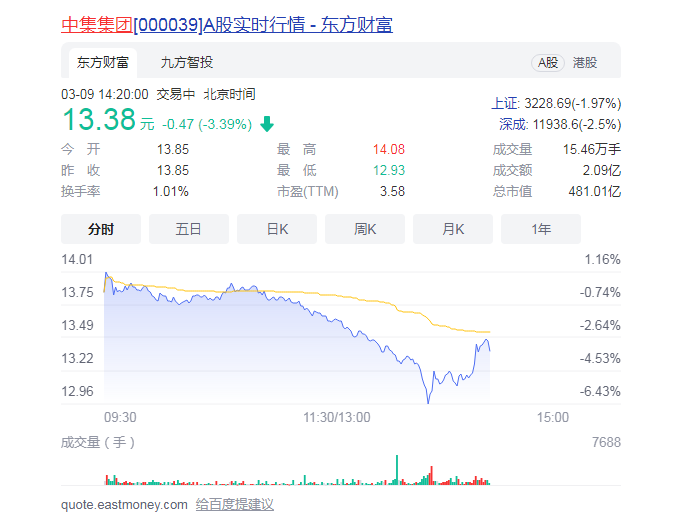This screenshot has width=673, height=520.
Task: Click the quote.eastmoney.com source text
Action: click(x=124, y=505)
